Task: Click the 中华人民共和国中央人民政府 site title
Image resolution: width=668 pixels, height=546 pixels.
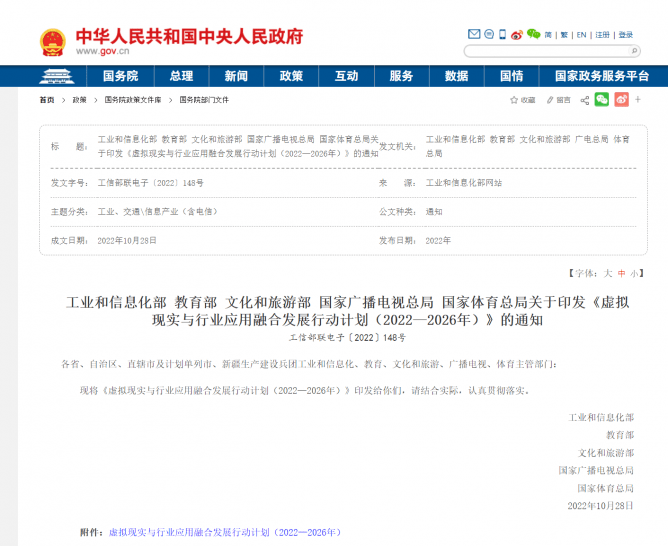Action: click(189, 37)
